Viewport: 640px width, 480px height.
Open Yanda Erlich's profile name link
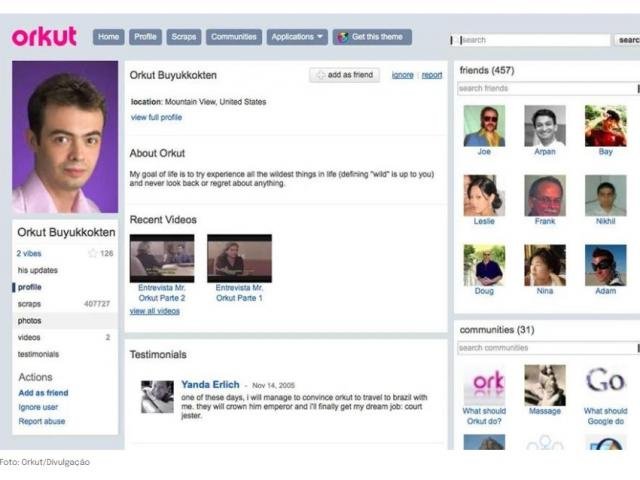(x=210, y=384)
